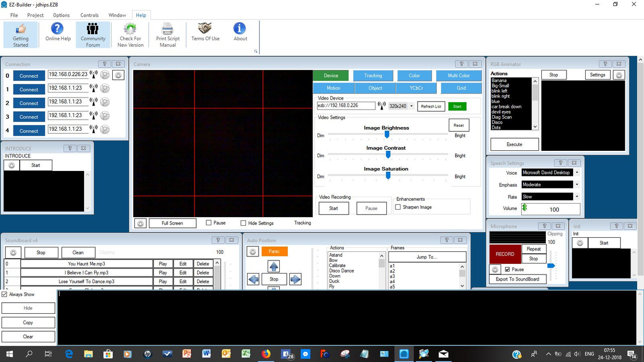Toggle the Hide Settings checkbox
Image resolution: width=644 pixels, height=362 pixels.
click(244, 223)
